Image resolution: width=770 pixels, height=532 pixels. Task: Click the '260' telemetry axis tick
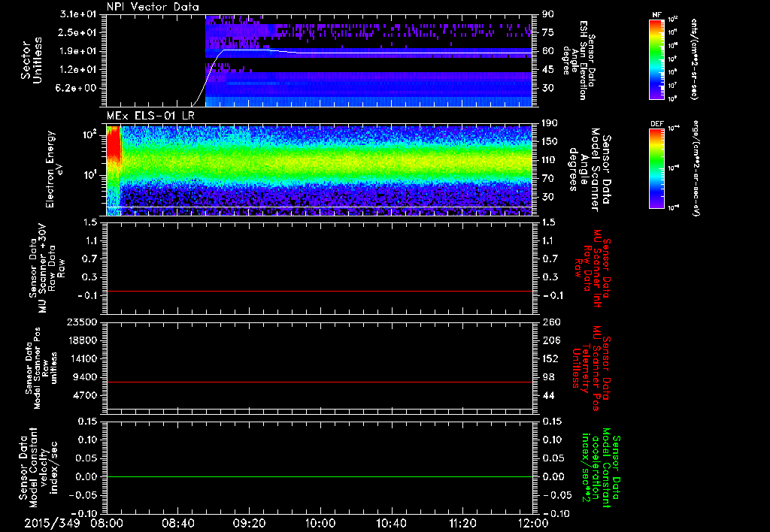551,322
